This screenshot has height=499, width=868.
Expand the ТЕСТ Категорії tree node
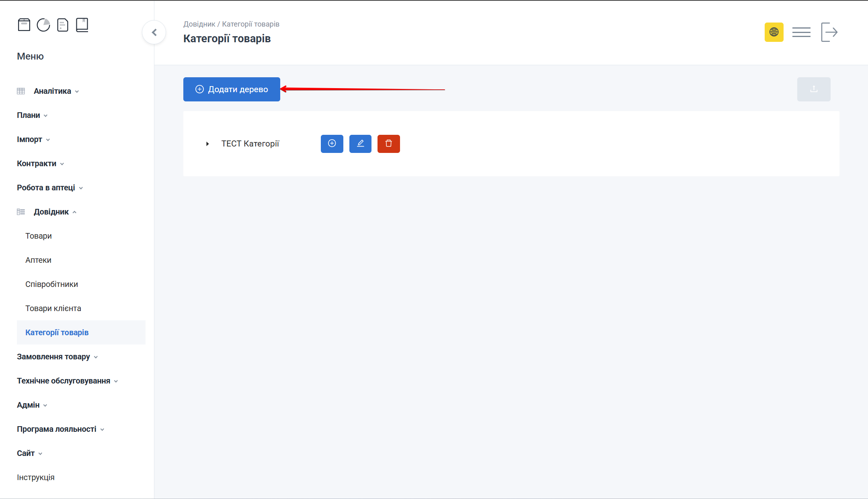207,144
